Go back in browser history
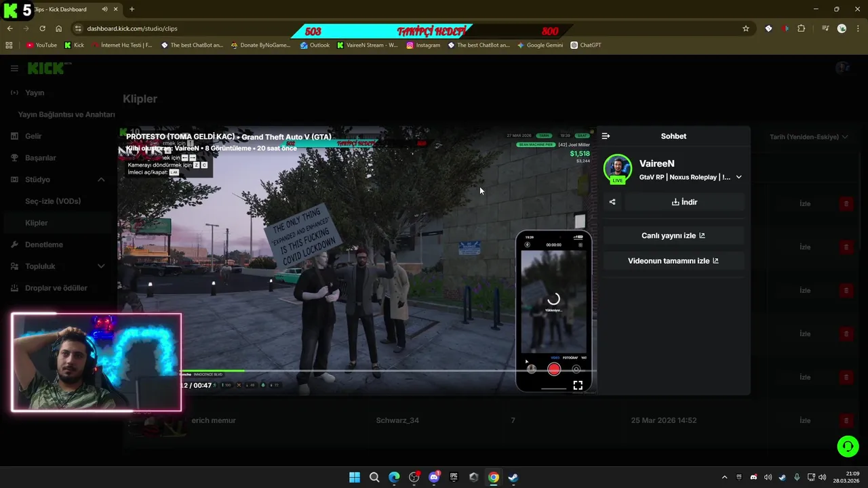This screenshot has width=868, height=488. (x=9, y=28)
